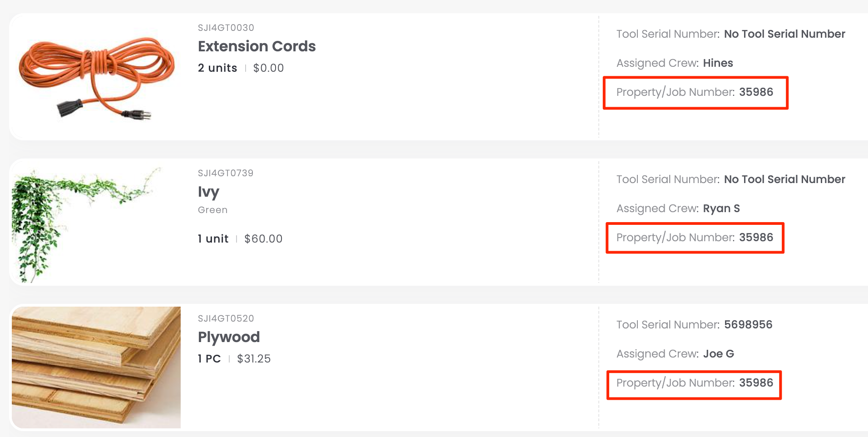Open the Plywood item title
Screen dimensions: 868x437
[x=229, y=337]
